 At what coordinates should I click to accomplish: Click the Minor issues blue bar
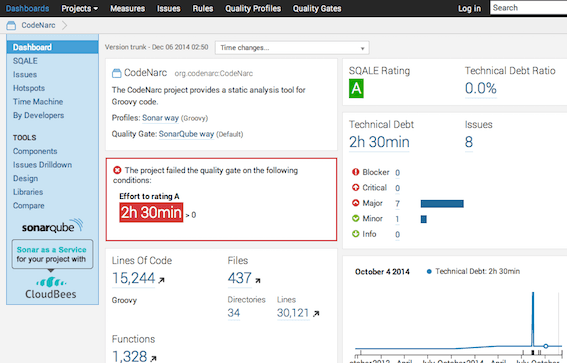click(x=423, y=219)
